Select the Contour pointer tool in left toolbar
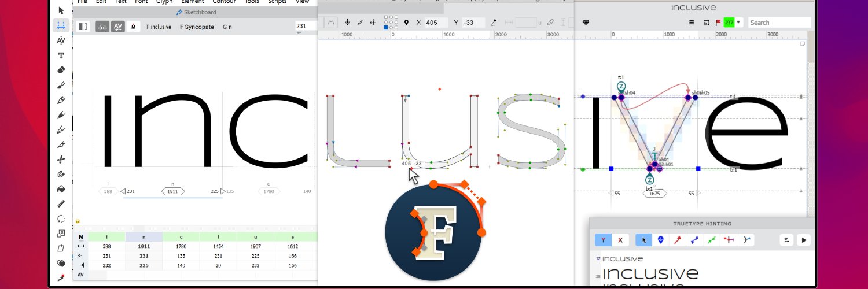The height and width of the screenshot is (289, 868). pos(61,10)
